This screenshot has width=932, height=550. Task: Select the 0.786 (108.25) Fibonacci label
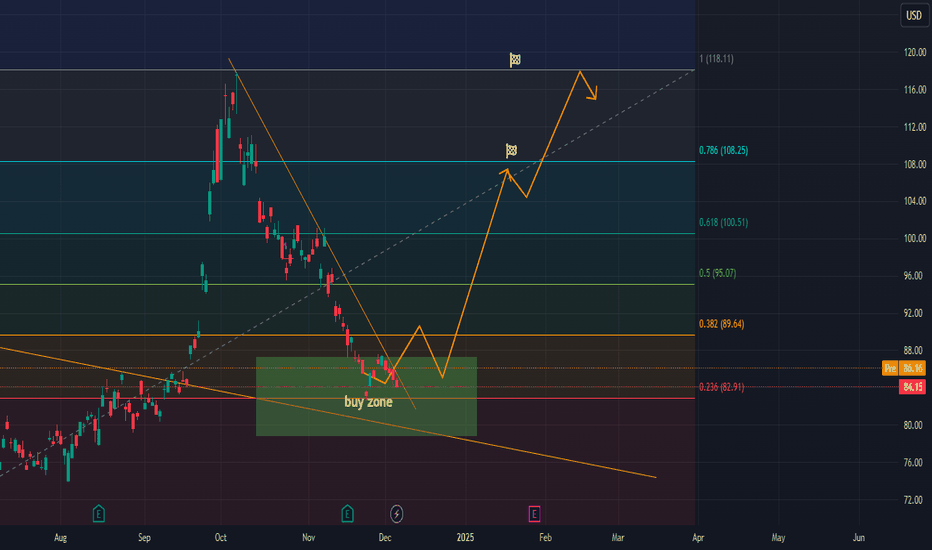(x=723, y=150)
